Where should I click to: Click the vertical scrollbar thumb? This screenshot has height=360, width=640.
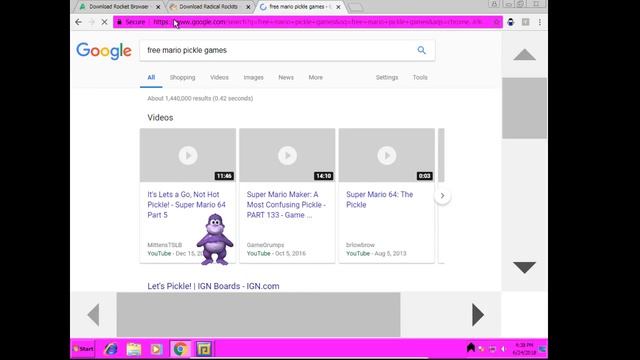click(x=524, y=108)
